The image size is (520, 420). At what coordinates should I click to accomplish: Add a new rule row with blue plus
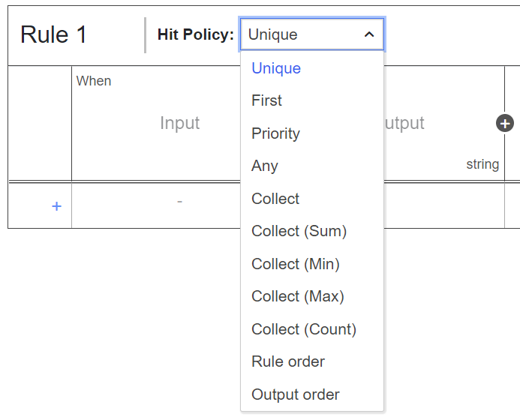pyautogui.click(x=56, y=206)
